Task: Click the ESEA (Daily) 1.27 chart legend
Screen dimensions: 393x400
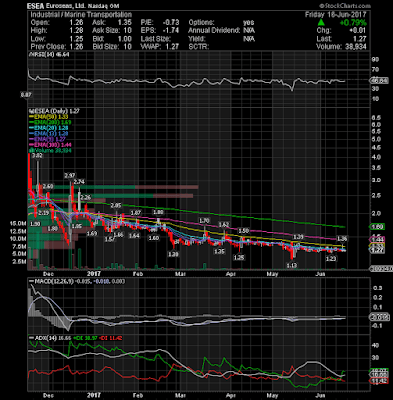Action: pyautogui.click(x=54, y=111)
